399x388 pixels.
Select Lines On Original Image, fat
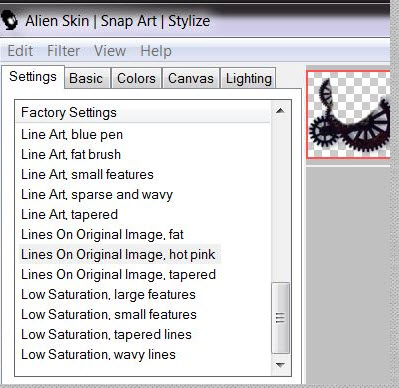102,235
